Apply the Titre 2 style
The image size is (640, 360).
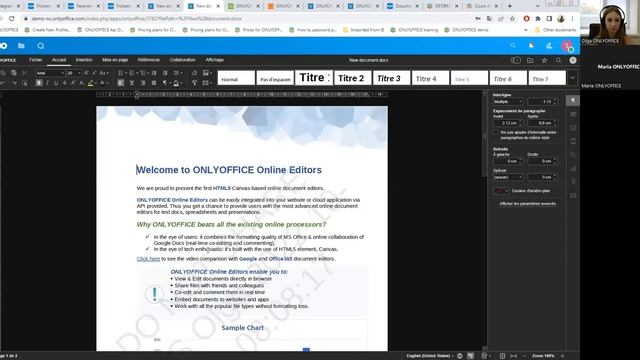[353, 78]
